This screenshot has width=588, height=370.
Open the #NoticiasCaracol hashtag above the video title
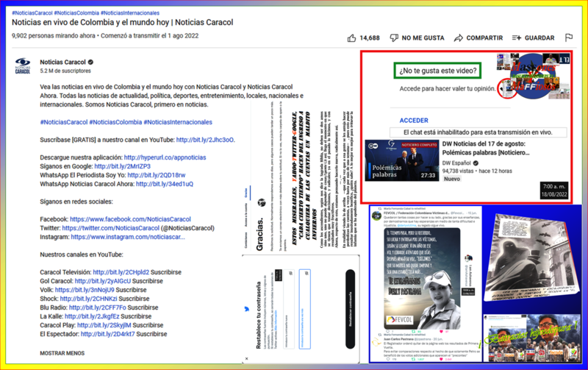point(32,13)
